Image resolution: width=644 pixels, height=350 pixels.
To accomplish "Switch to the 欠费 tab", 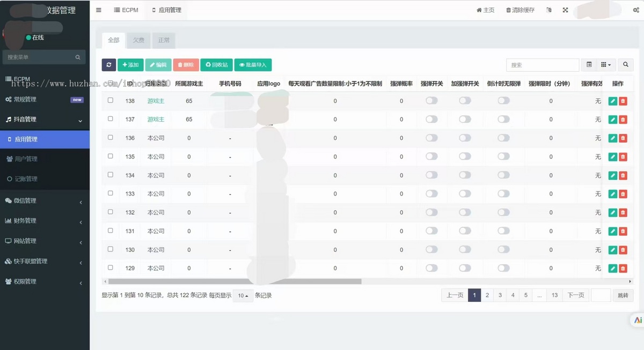I will (x=138, y=40).
